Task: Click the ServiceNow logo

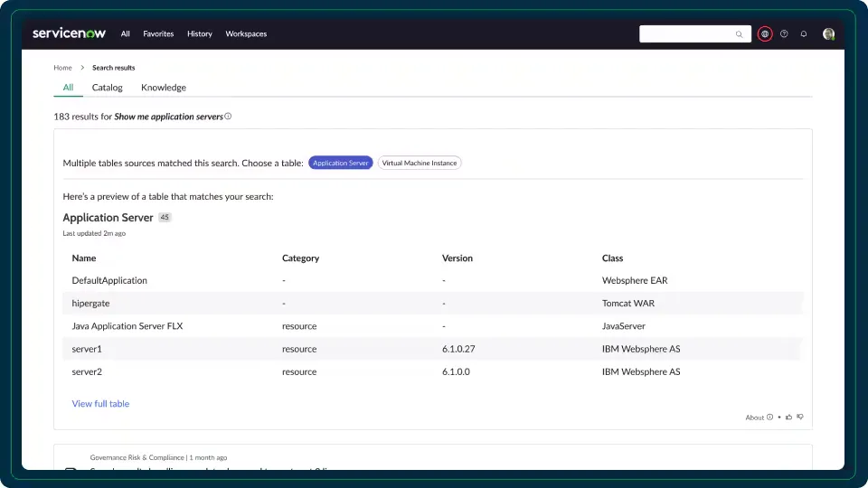Action: click(x=69, y=33)
